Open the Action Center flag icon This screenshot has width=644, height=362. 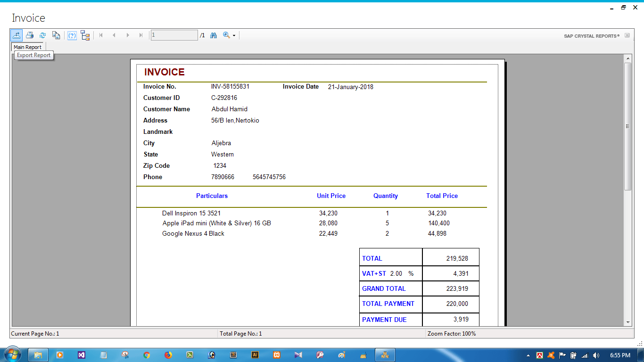[x=562, y=355]
